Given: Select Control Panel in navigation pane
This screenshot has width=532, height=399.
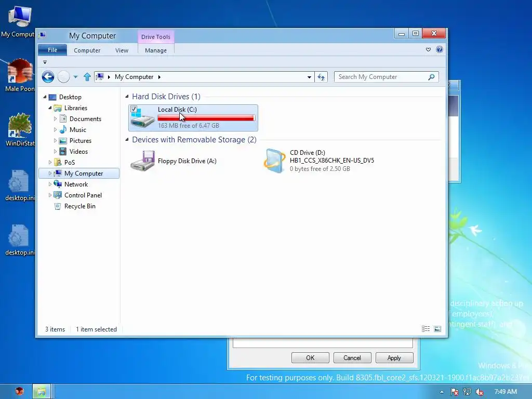Looking at the screenshot, I should click(x=83, y=195).
